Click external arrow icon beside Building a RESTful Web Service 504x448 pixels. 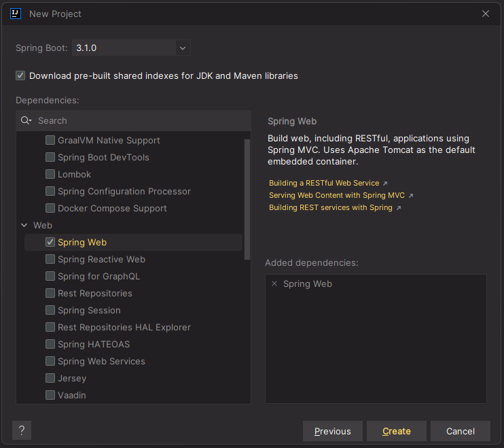click(385, 184)
